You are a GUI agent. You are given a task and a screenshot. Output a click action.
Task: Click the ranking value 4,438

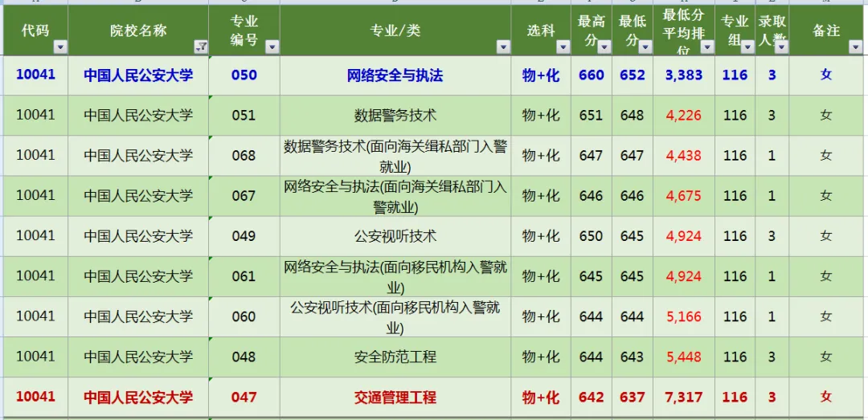(x=684, y=156)
